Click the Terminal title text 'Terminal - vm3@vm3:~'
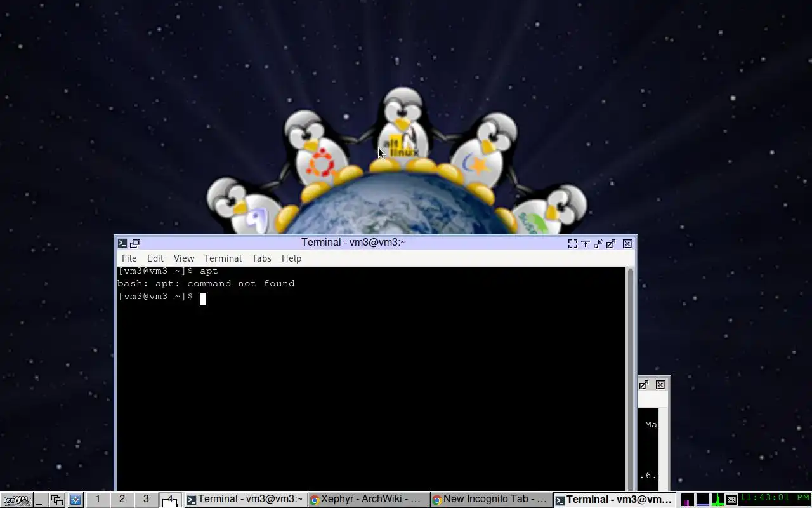 (353, 243)
